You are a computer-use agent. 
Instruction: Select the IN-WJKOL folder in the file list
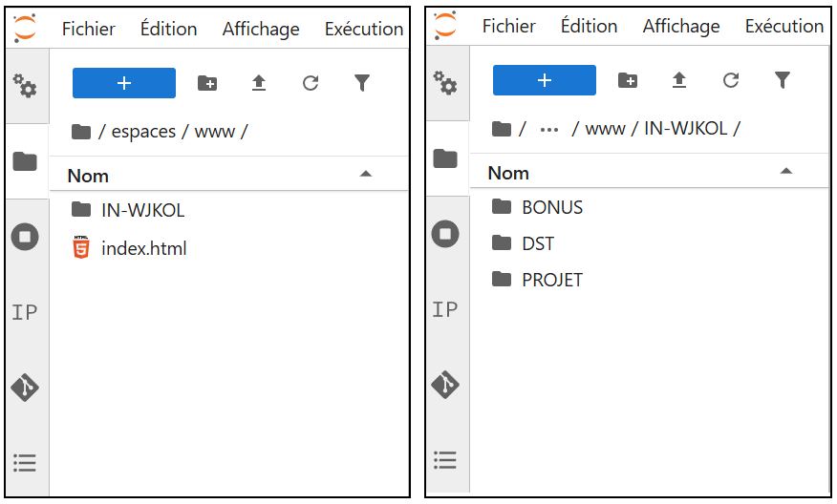point(142,210)
